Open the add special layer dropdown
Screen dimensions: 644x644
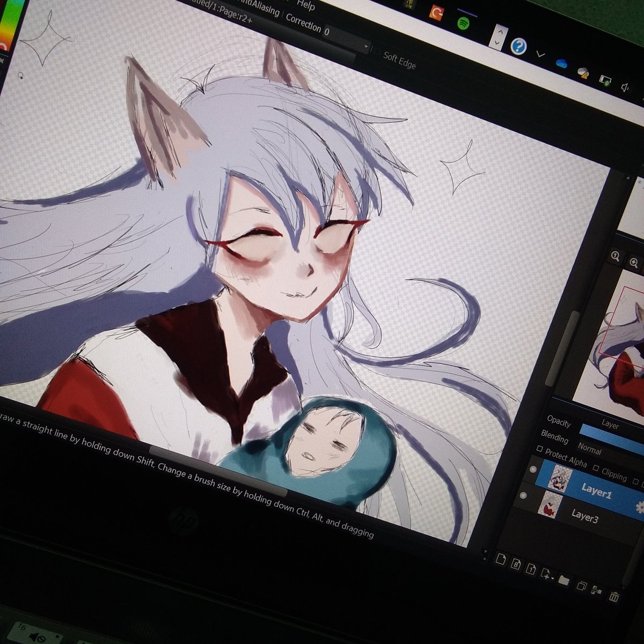click(547, 574)
